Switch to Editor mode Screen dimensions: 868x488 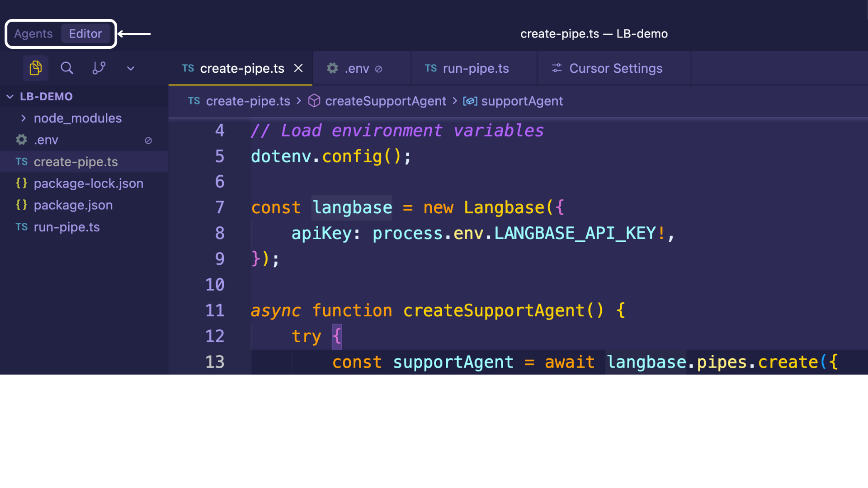pos(85,34)
